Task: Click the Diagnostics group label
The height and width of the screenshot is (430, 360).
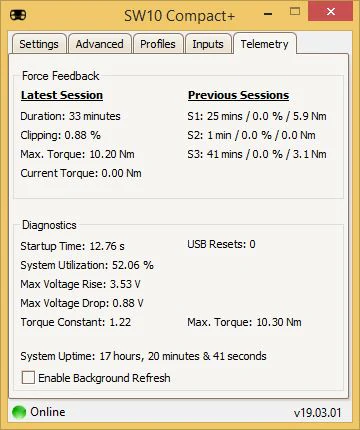Action: (x=49, y=225)
